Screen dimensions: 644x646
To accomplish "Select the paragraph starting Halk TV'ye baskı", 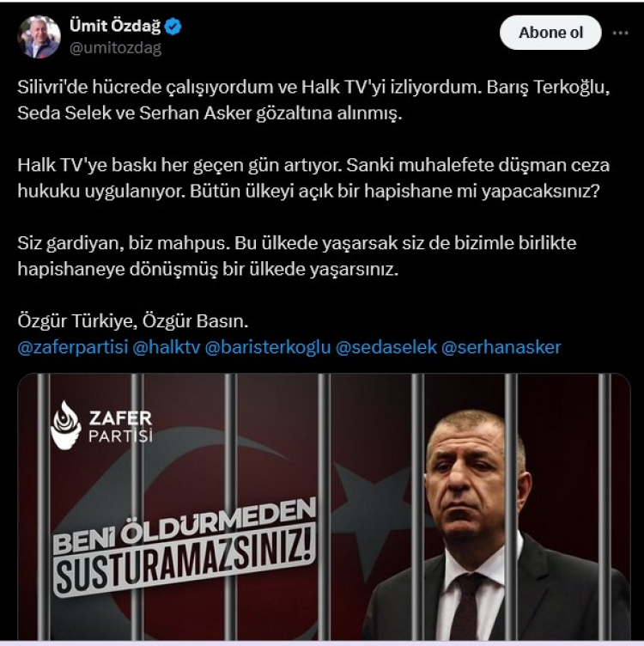I will coord(313,178).
